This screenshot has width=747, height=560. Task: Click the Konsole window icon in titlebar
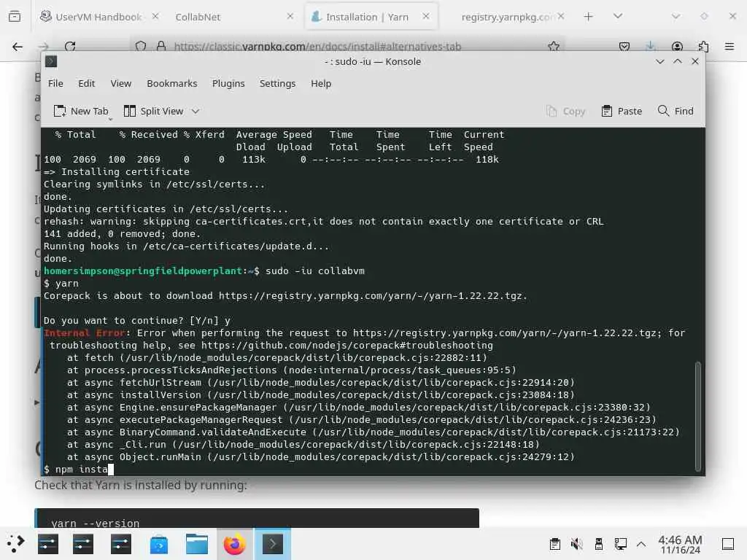coord(51,61)
